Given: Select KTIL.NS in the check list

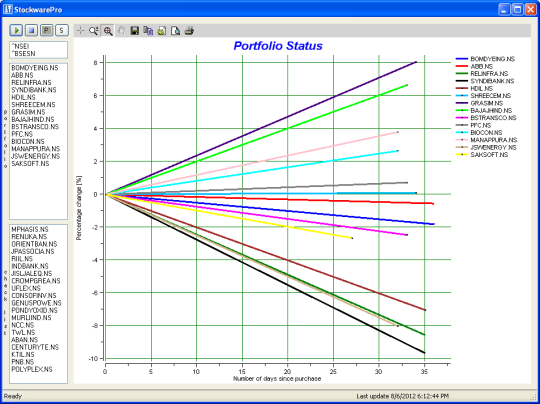Looking at the screenshot, I should coord(23,354).
